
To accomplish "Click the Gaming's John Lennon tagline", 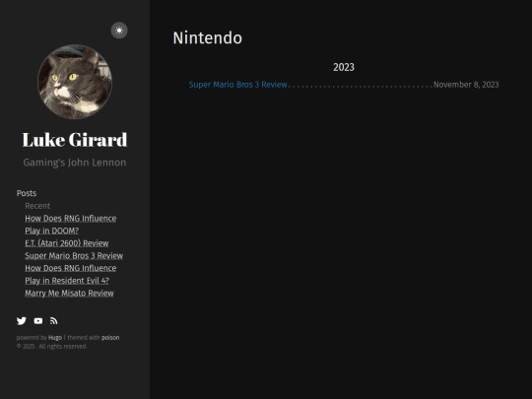I will pos(75,163).
